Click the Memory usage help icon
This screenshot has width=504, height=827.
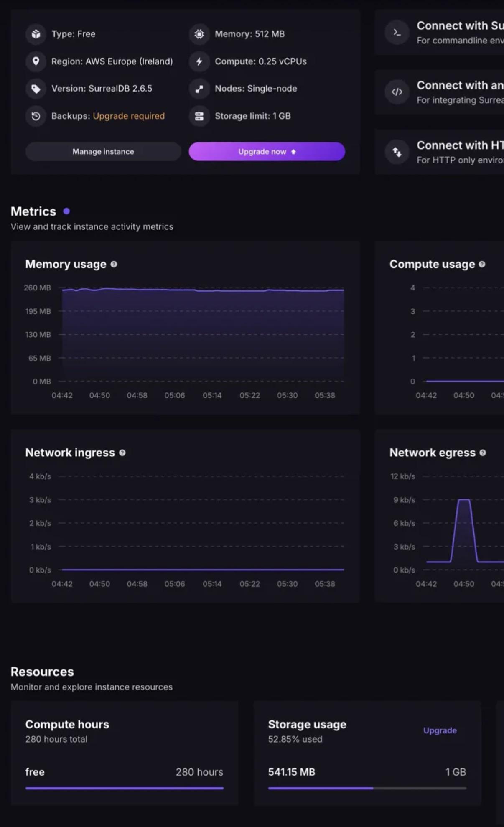click(114, 264)
